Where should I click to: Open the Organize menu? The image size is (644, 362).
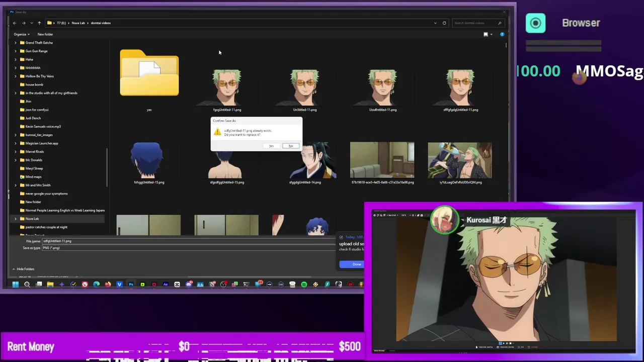[21, 34]
